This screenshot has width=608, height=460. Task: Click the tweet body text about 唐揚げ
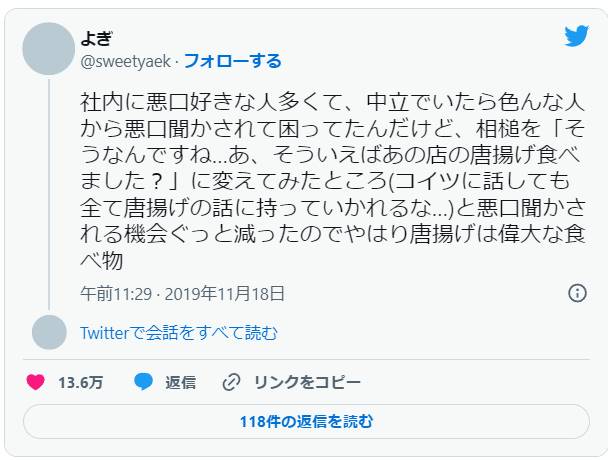[333, 181]
